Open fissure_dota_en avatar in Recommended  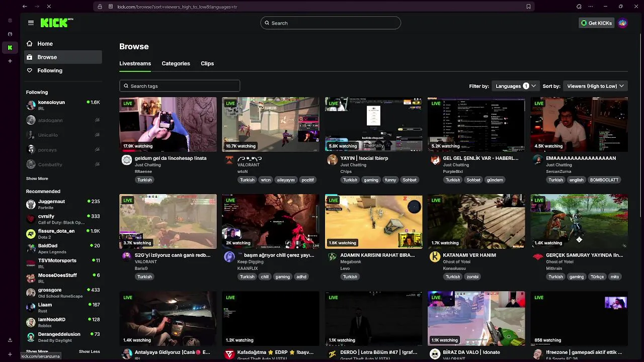pyautogui.click(x=31, y=234)
